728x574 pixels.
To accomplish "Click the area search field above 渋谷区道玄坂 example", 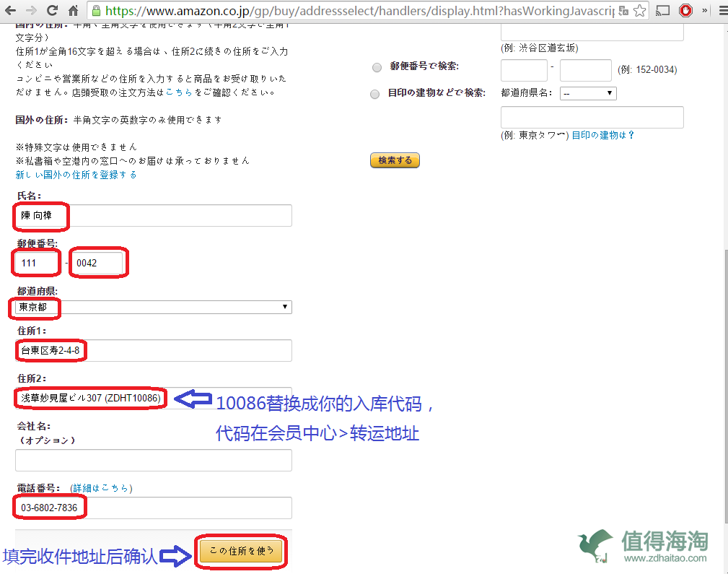I will [592, 32].
